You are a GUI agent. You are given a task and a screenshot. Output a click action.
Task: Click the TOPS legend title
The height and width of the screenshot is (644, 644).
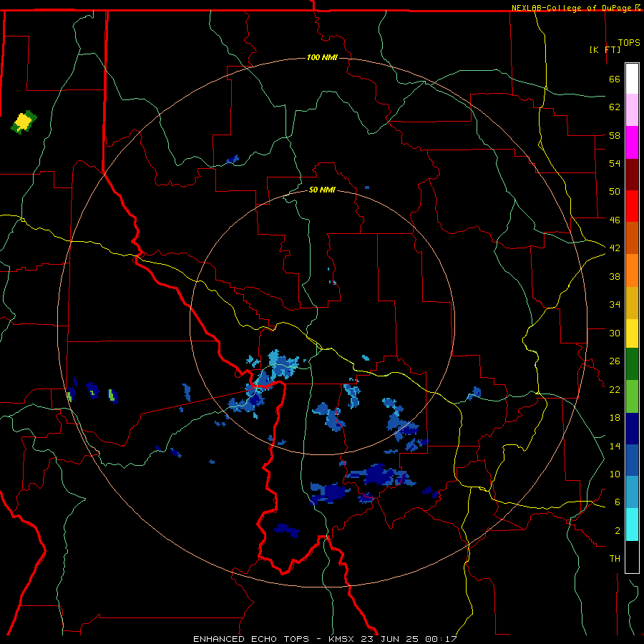click(629, 42)
